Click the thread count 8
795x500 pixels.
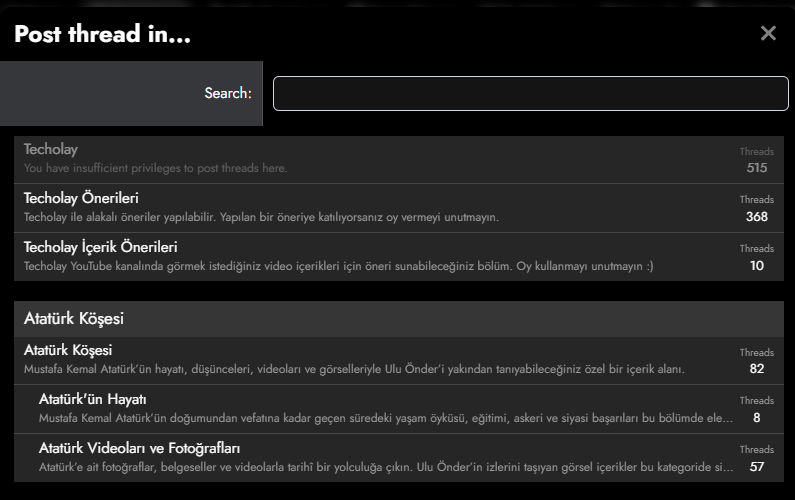click(756, 418)
